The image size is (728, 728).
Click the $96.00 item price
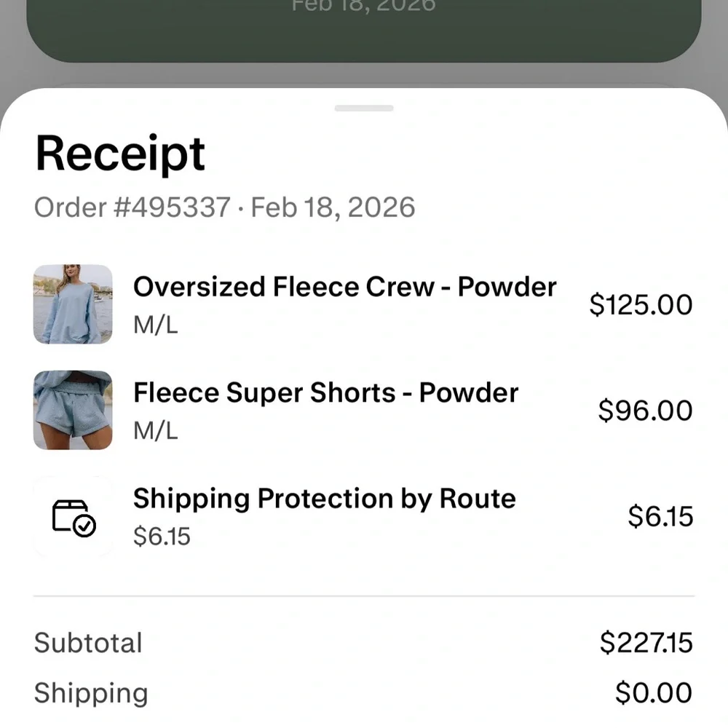pyautogui.click(x=645, y=411)
